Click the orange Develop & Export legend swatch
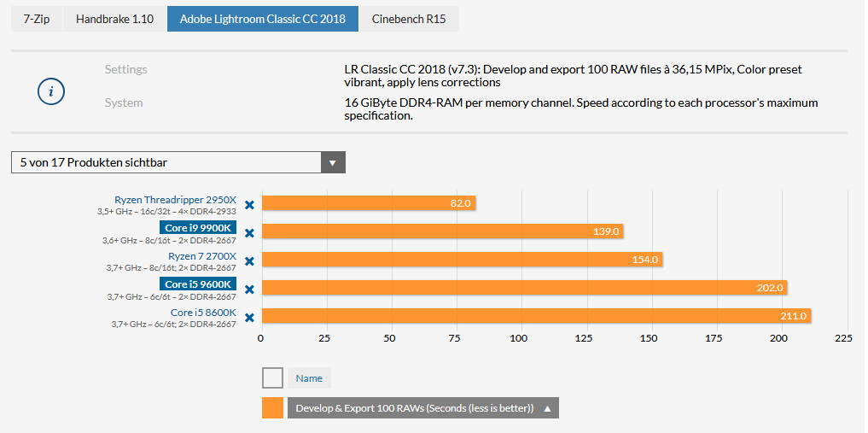Screen dimensions: 868x433 [x=272, y=408]
